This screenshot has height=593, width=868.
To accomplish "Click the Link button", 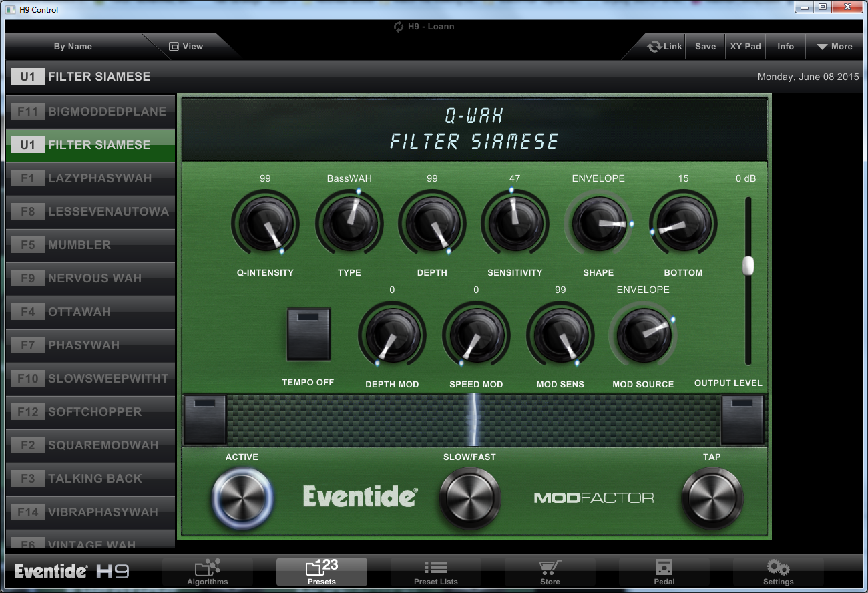I will coord(665,47).
